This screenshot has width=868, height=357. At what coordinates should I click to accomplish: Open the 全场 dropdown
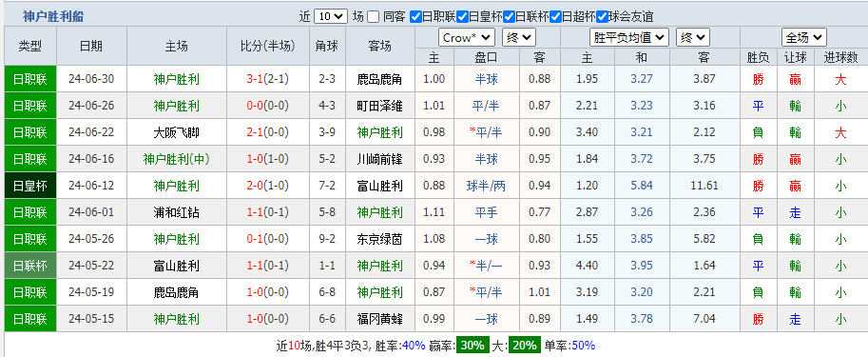(804, 38)
